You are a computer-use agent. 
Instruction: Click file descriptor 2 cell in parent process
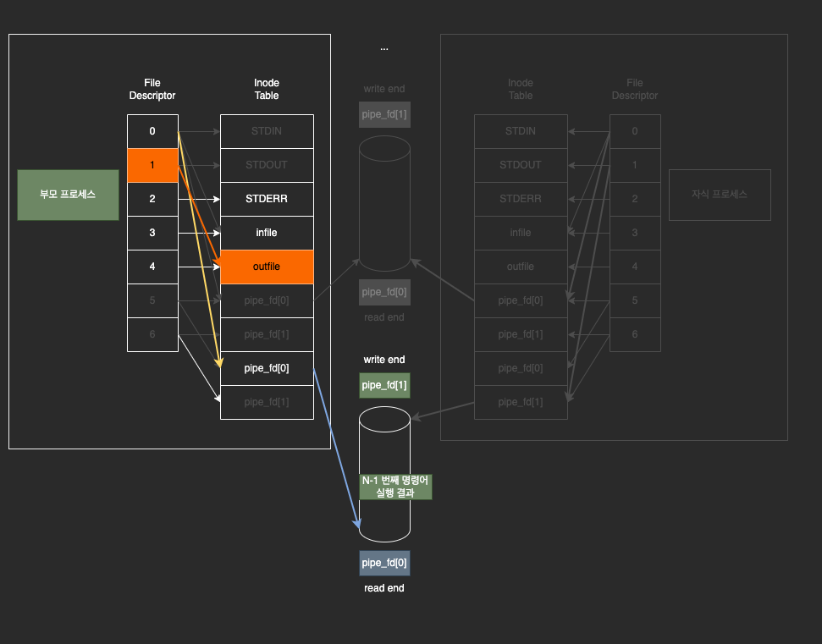click(152, 199)
